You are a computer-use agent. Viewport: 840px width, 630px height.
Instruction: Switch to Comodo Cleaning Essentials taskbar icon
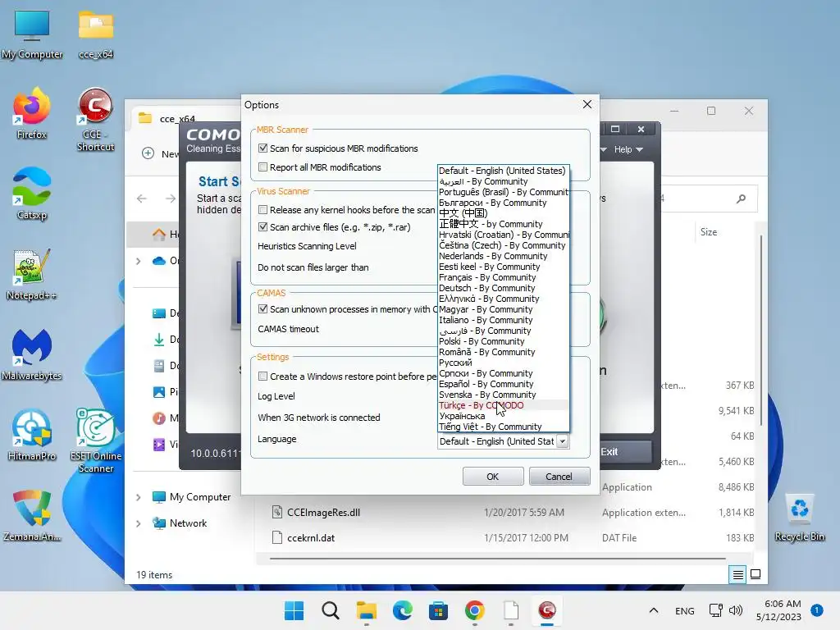click(547, 610)
